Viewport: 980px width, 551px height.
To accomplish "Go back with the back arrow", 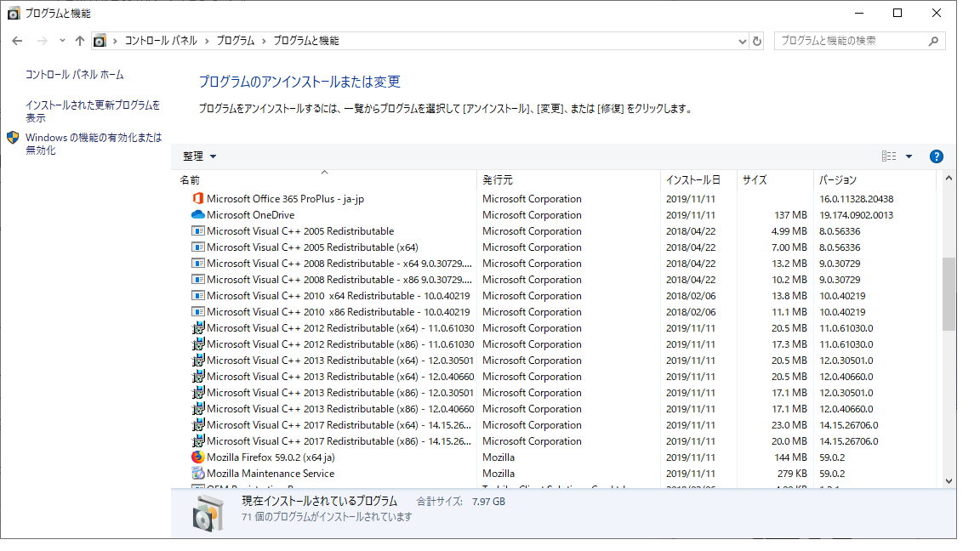I will [17, 41].
